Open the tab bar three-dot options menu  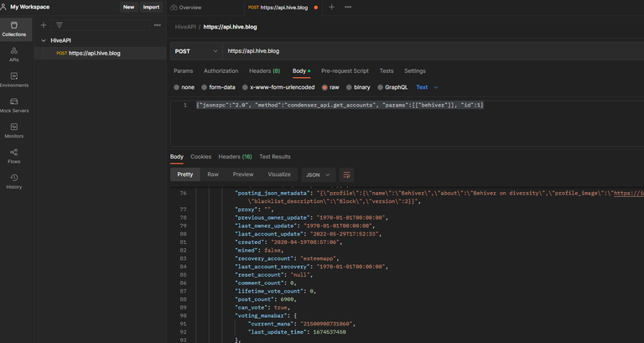click(x=348, y=7)
